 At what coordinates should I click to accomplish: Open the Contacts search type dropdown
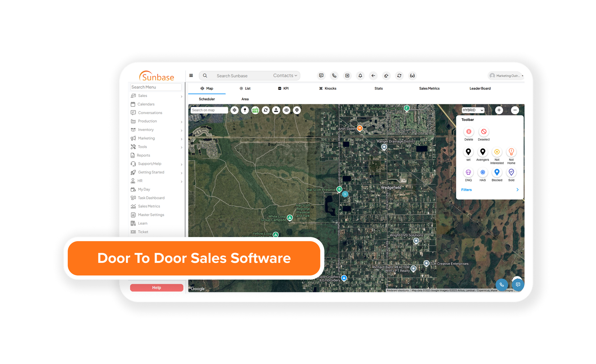[285, 75]
